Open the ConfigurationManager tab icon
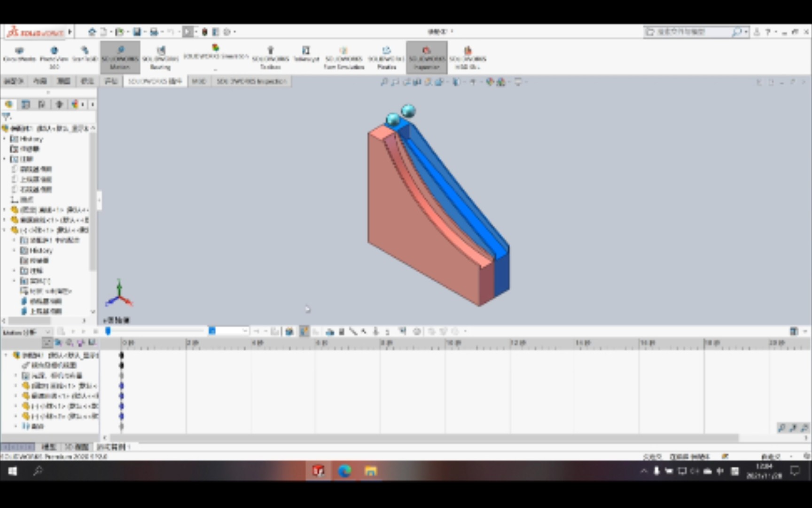The height and width of the screenshot is (508, 812). pos(42,104)
